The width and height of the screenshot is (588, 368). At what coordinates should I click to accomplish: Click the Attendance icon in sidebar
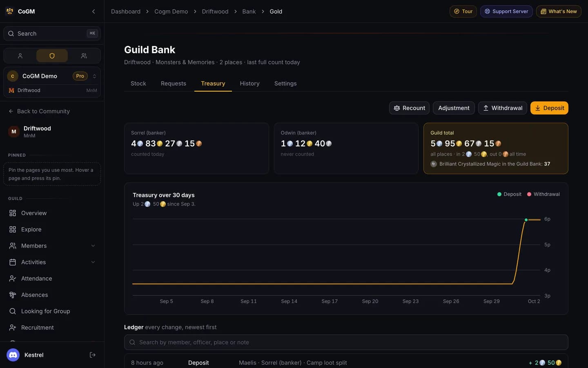pos(13,278)
